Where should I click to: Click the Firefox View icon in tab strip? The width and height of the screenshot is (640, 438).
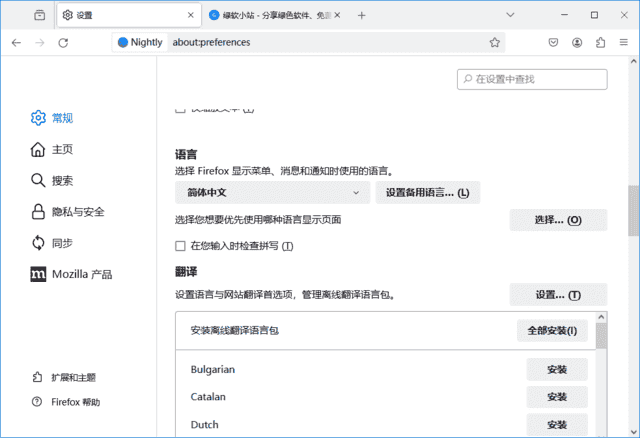pos(39,15)
